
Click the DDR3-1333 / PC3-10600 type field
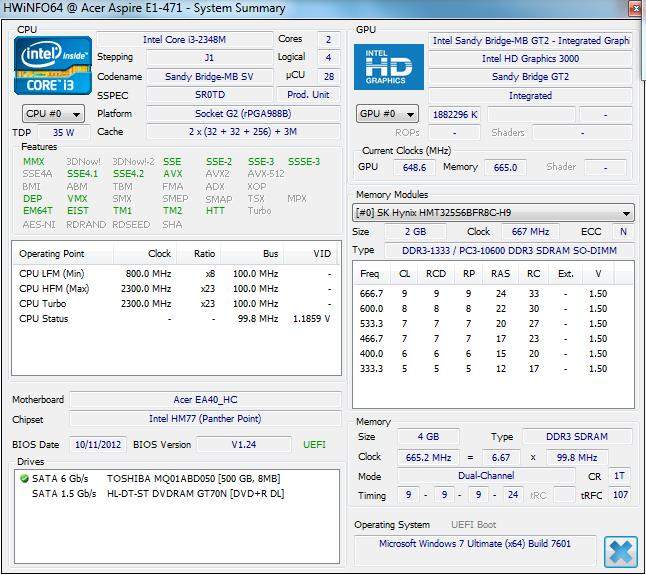509,250
